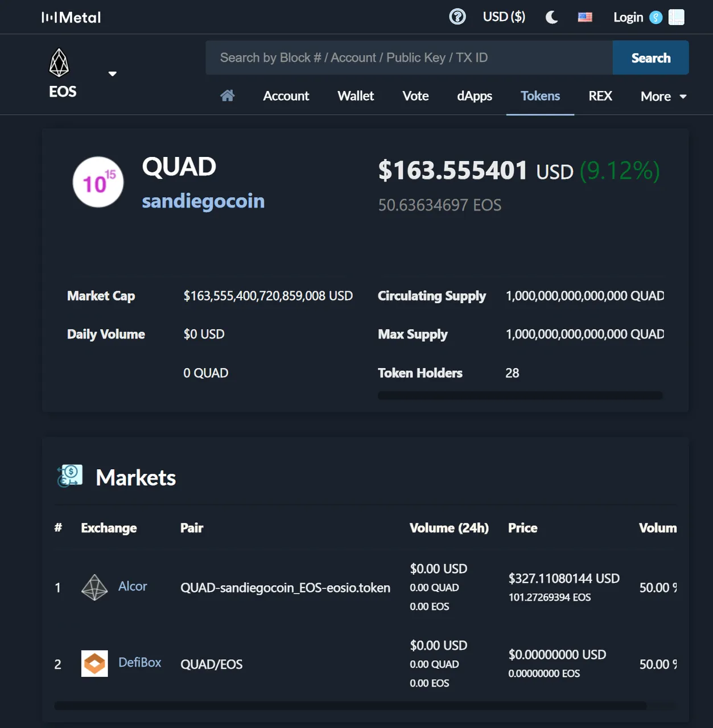Select the Token Holders count 28
The width and height of the screenshot is (713, 728).
click(512, 373)
